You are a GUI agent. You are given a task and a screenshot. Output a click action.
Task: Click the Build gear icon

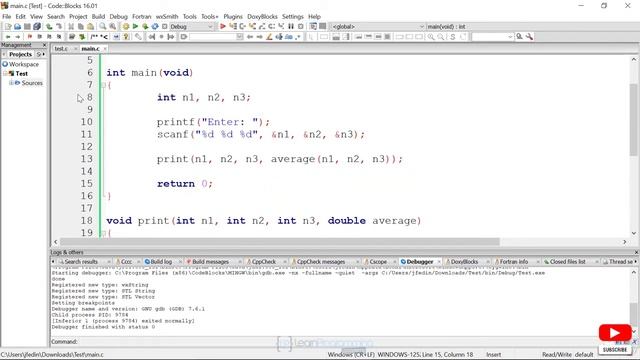tap(126, 27)
